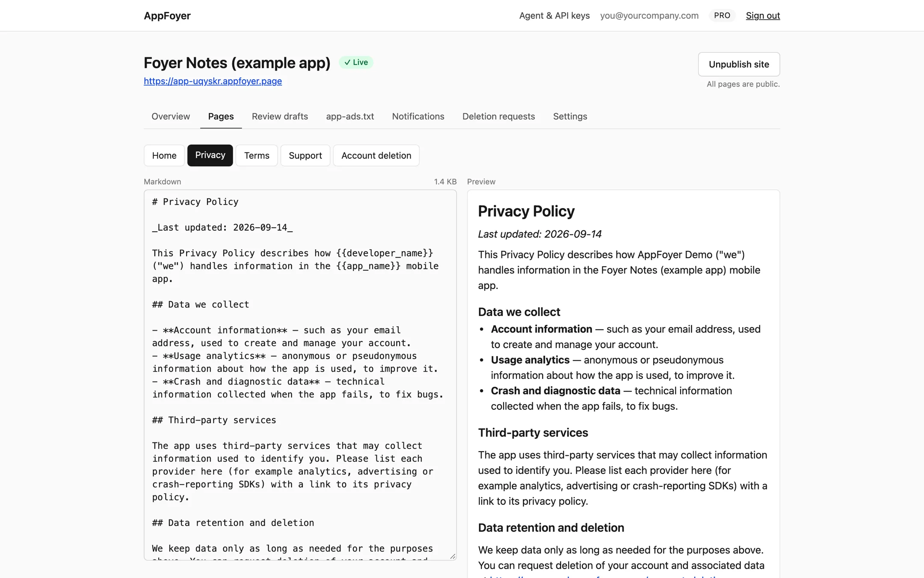Click inside the Markdown editor textarea
The height and width of the screenshot is (578, 924).
point(300,375)
